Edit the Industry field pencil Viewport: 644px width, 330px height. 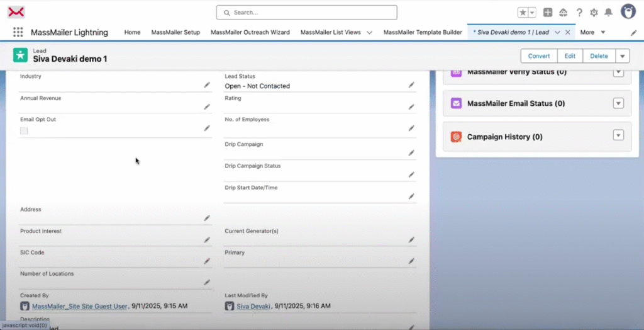pyautogui.click(x=207, y=85)
